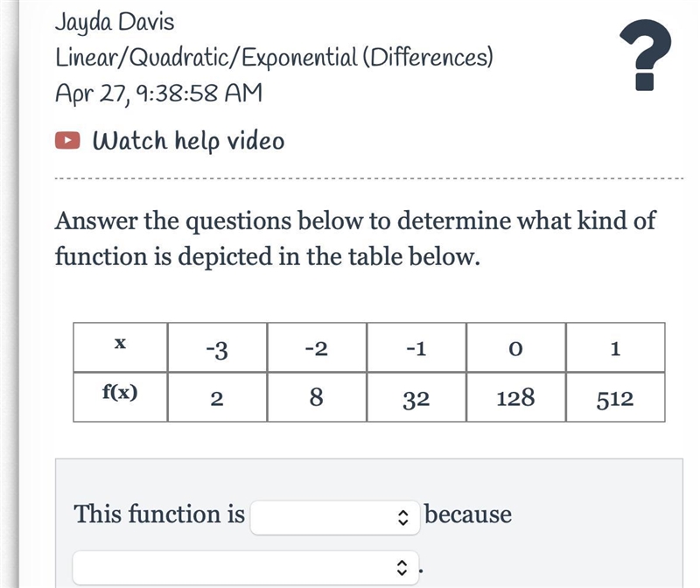
Task: Click the f(x) row label cell
Action: click(x=120, y=397)
